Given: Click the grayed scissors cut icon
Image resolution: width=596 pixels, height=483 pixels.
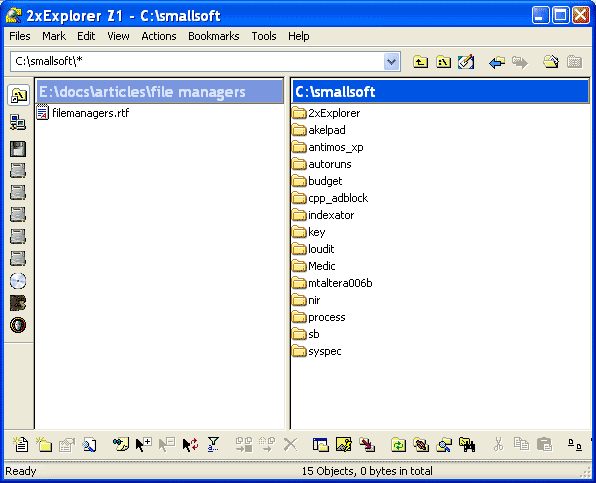Looking at the screenshot, I should (x=498, y=444).
